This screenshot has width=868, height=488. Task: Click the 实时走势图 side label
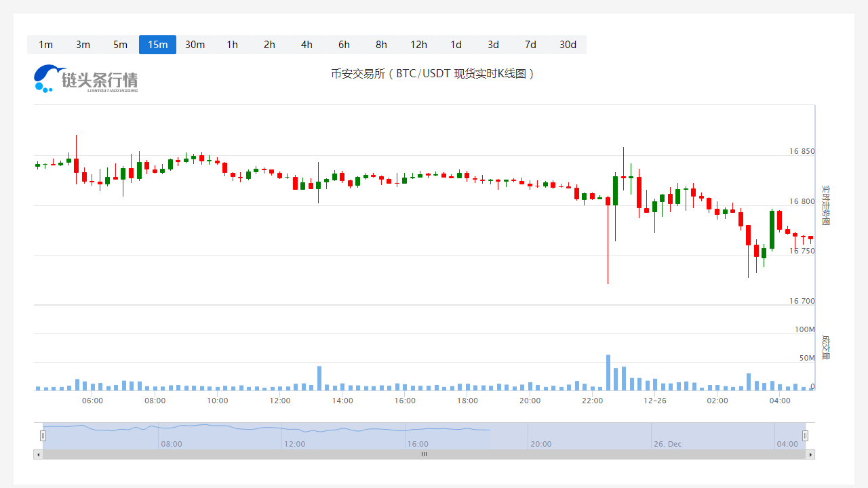pyautogui.click(x=825, y=205)
